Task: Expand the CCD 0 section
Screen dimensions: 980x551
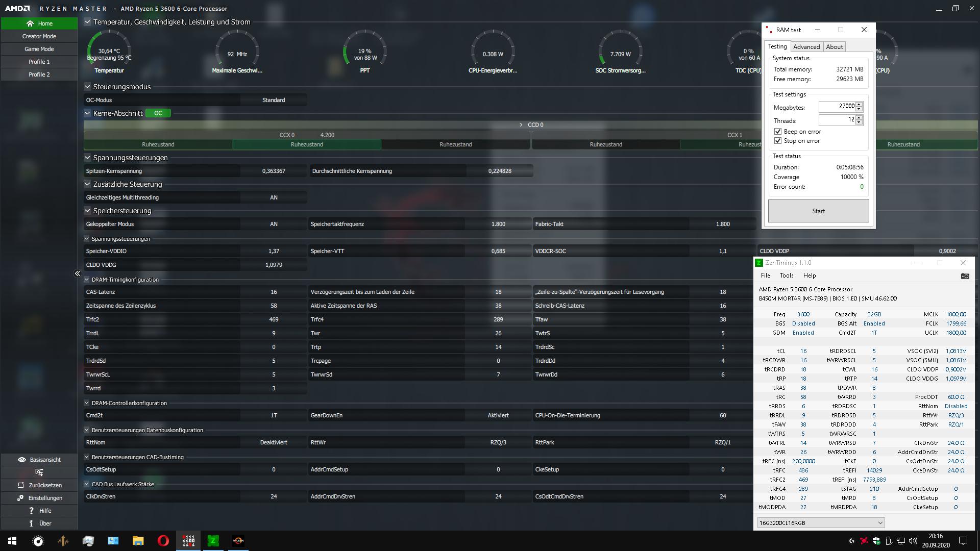Action: 520,124
